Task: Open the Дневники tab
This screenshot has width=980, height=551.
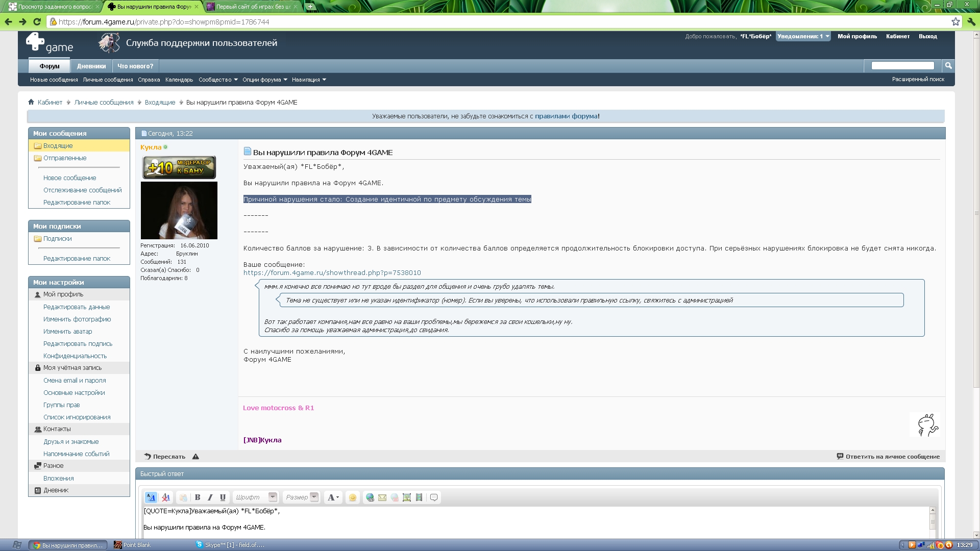Action: [x=91, y=66]
